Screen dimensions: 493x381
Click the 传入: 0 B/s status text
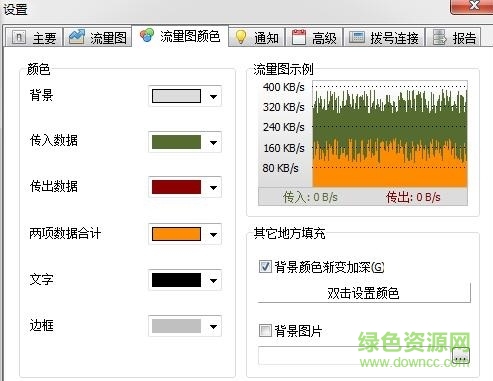tap(310, 197)
